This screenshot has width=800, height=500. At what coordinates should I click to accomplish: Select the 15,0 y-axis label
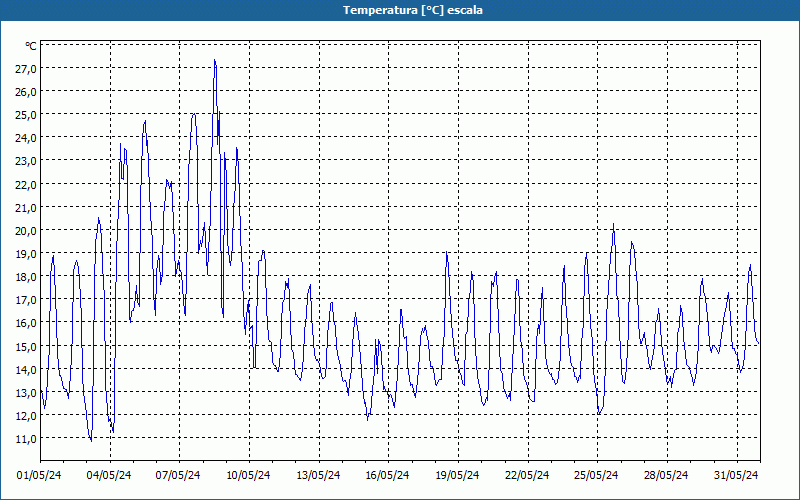(x=26, y=346)
